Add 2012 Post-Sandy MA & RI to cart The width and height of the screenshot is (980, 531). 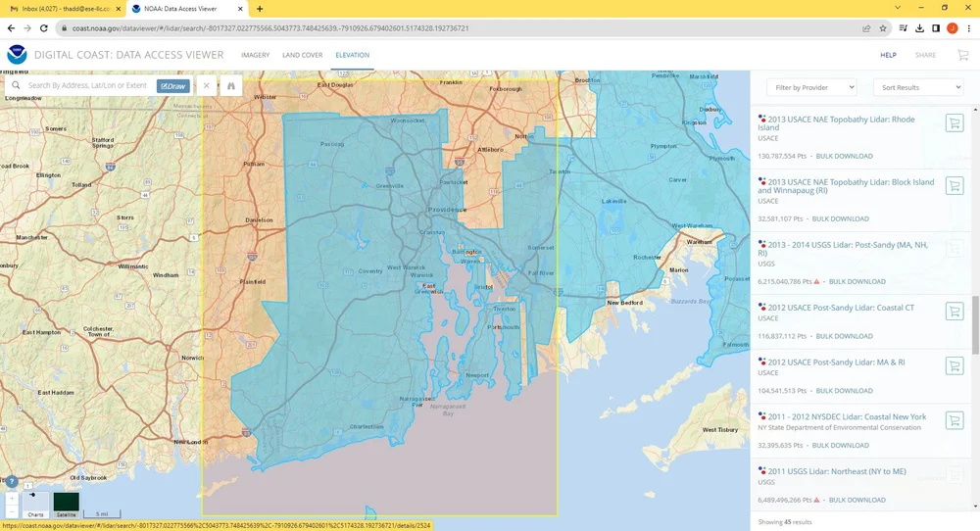(x=955, y=365)
